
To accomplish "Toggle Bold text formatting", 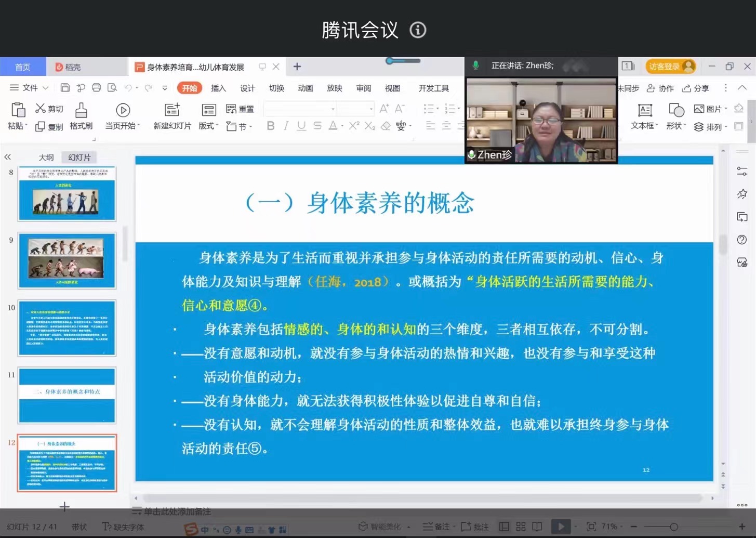I will tap(270, 126).
